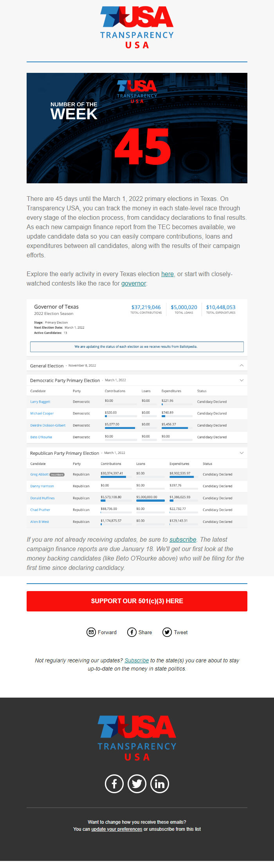
Task: Open the footer Facebook circle icon
Action: 114,784
